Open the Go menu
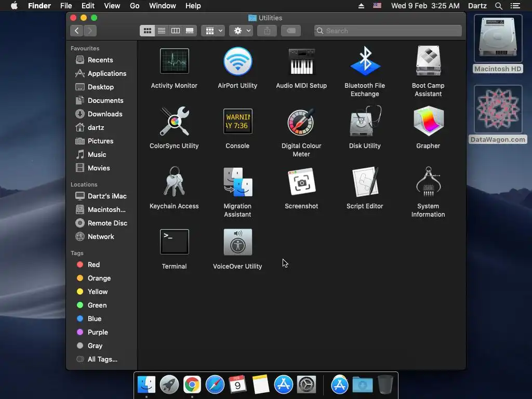This screenshot has width=532, height=399. pos(135,6)
